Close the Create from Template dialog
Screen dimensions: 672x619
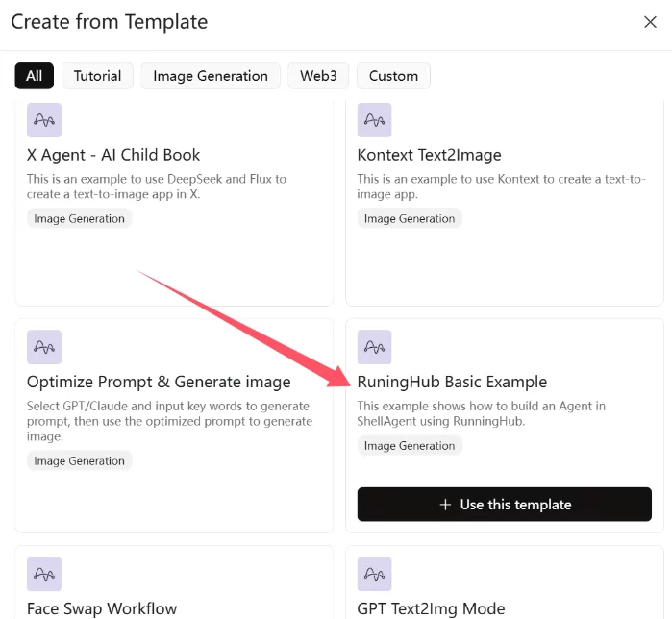[x=650, y=22]
